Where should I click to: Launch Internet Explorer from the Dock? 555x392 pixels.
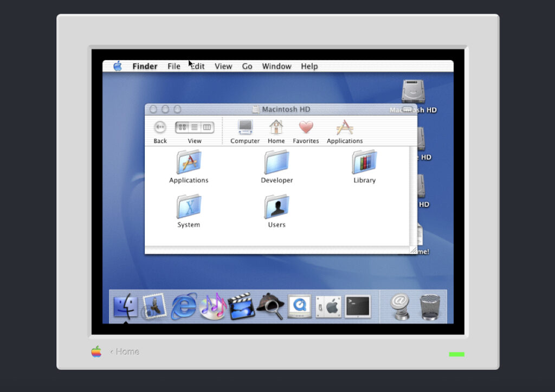coord(184,306)
